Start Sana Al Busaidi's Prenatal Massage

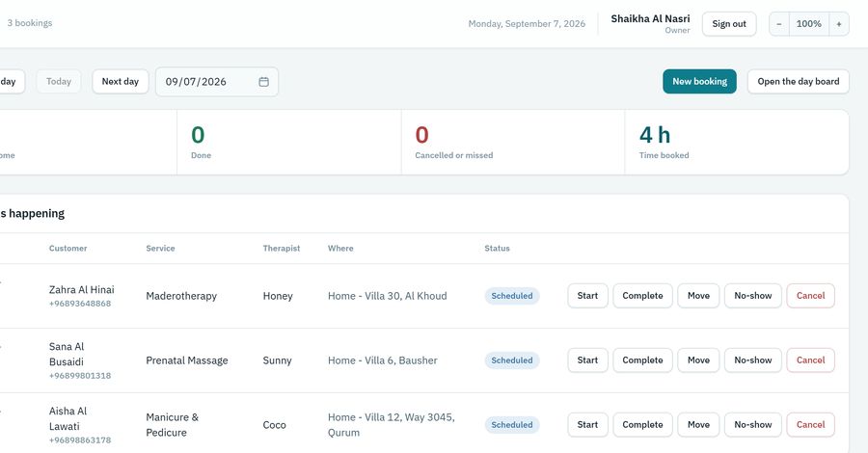(587, 360)
